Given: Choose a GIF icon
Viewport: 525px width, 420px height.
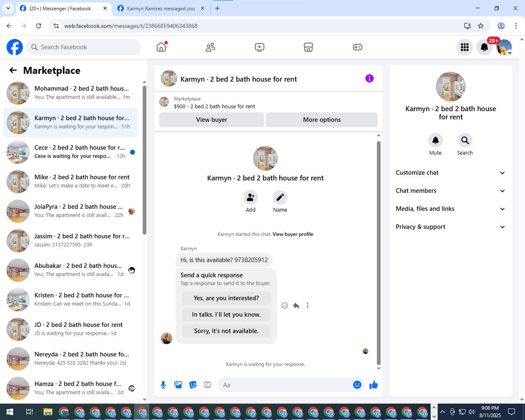Looking at the screenshot, I should coord(208,385).
